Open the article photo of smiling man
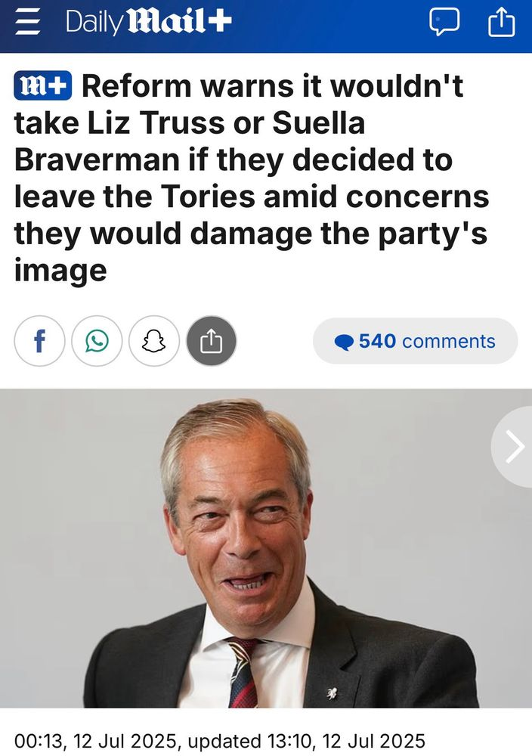This screenshot has height=756, width=532. (x=266, y=548)
